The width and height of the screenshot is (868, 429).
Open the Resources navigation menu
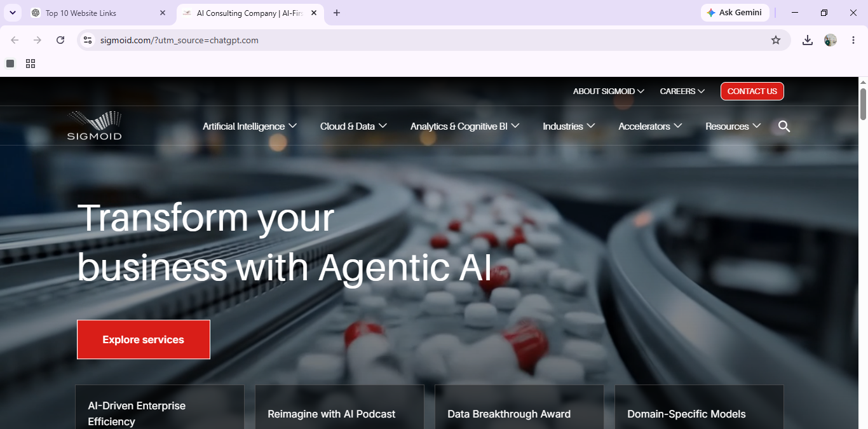point(733,126)
